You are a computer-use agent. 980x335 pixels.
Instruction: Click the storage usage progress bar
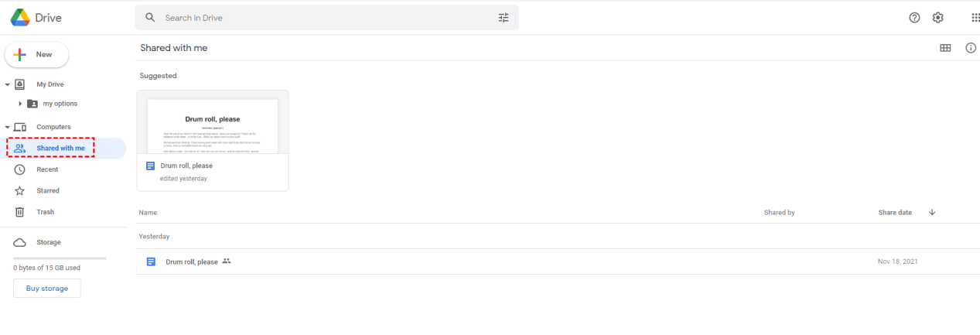tap(60, 258)
